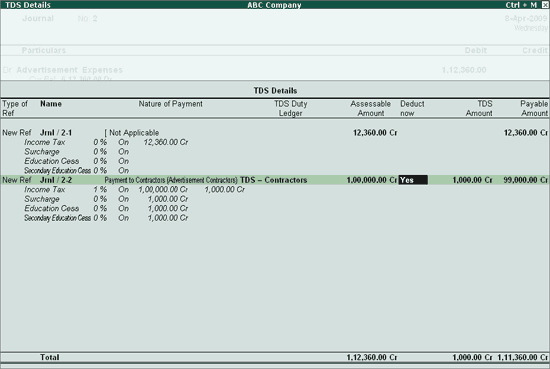
Task: Click the Total assessable 1,12,360.00 Cr
Action: 372,357
